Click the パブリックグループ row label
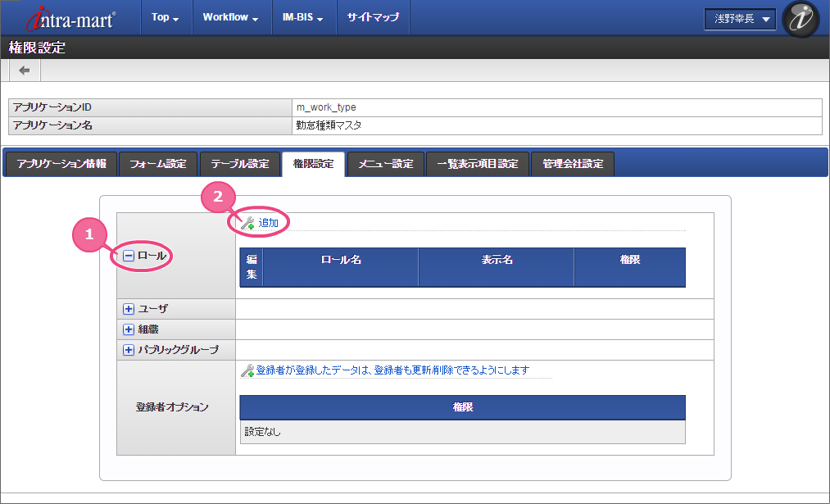This screenshot has width=830, height=504. tap(179, 350)
